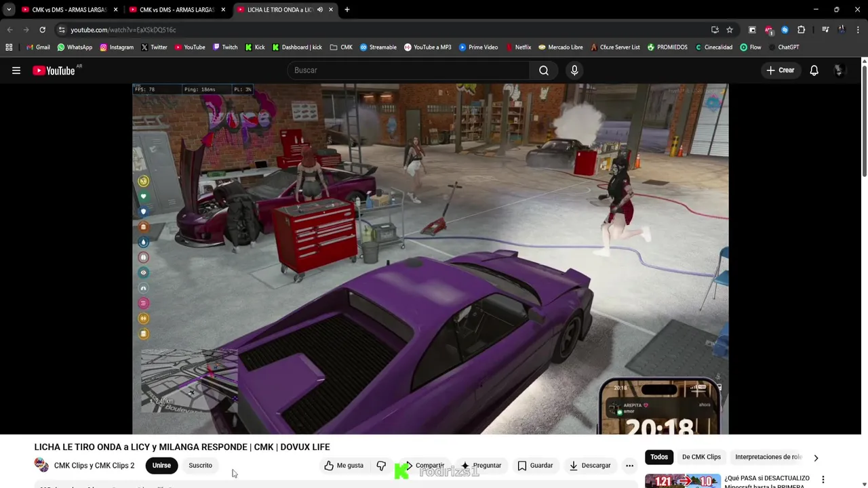Screen dimensions: 868x488
Task: Click the search magnifier button
Action: [544, 70]
